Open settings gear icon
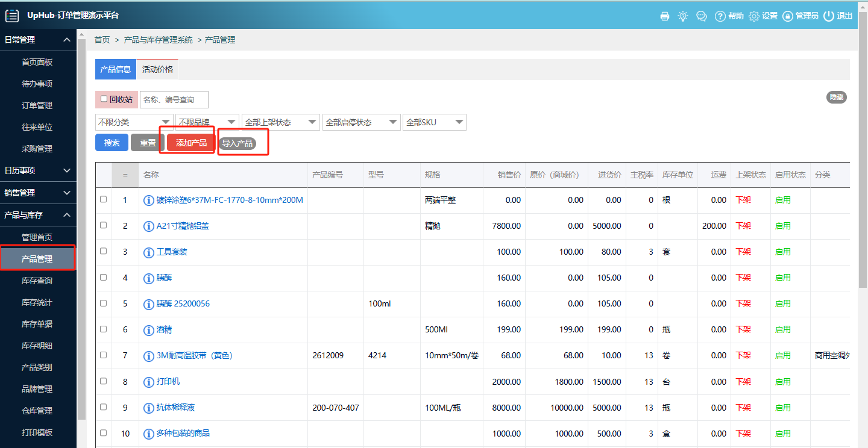 point(754,16)
